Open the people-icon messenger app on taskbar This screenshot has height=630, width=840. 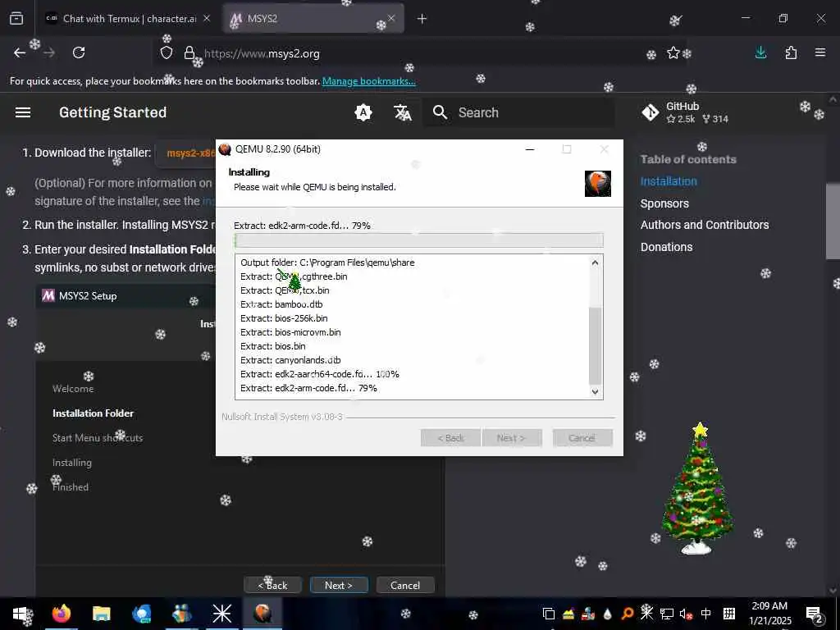point(181,614)
